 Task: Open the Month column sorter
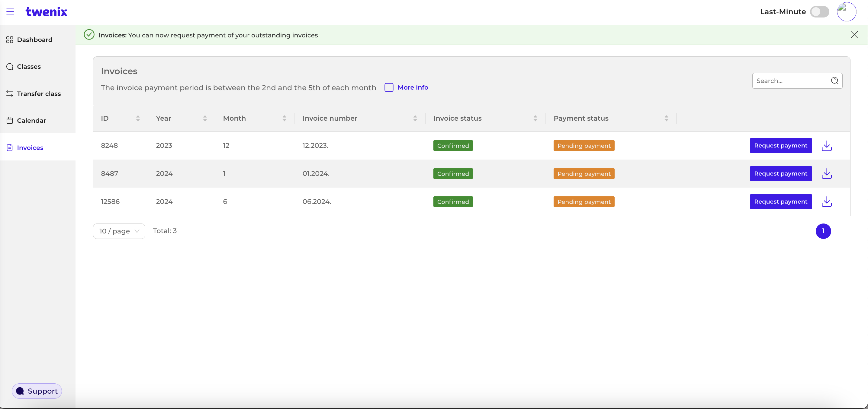pyautogui.click(x=285, y=118)
